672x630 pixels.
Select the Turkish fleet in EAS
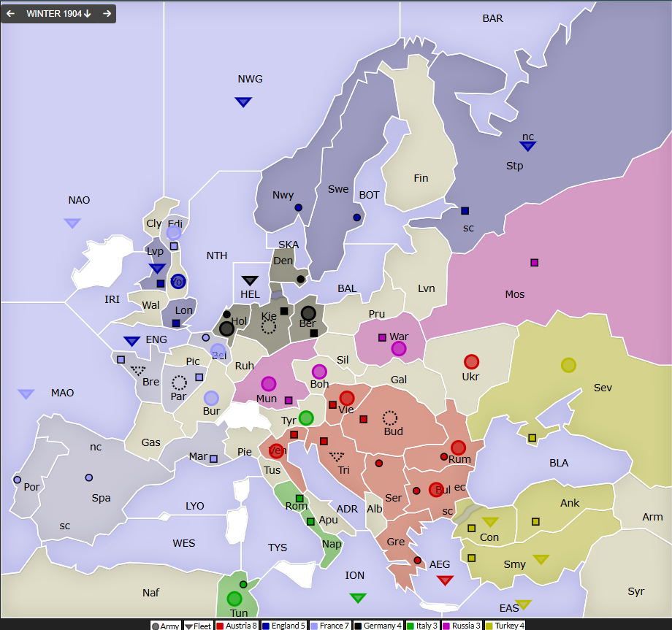tap(523, 604)
